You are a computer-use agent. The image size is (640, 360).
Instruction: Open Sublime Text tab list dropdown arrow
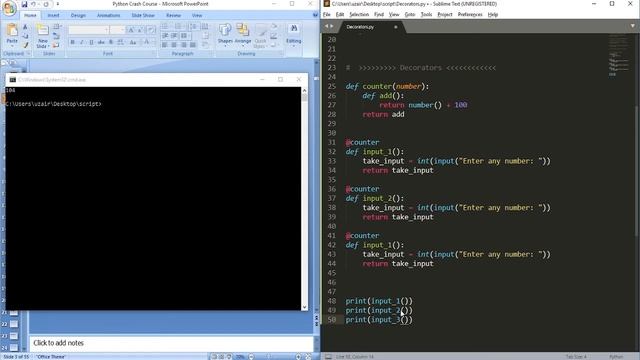pyautogui.click(x=633, y=26)
